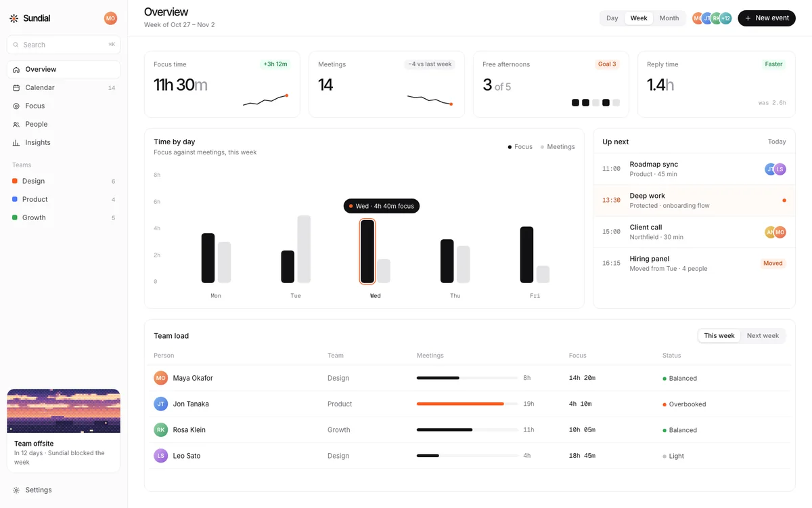The width and height of the screenshot is (812, 508).
Task: Click Monday's black focus bar
Action: tap(208, 258)
